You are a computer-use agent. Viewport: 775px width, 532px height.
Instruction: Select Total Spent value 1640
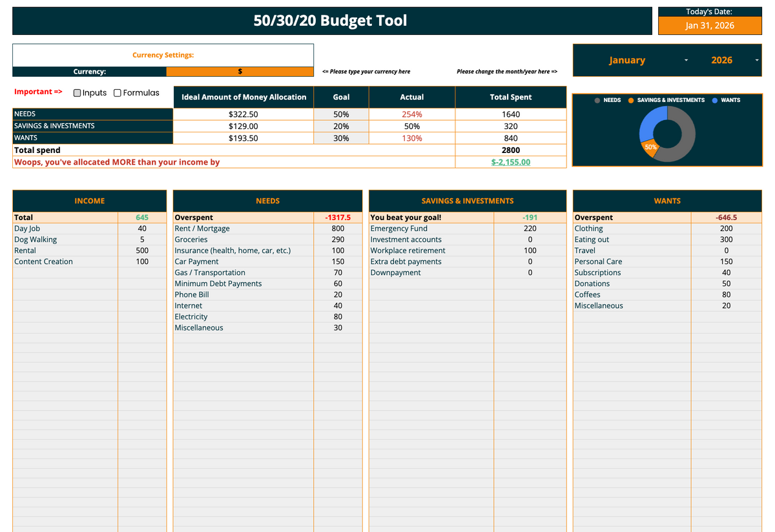511,114
